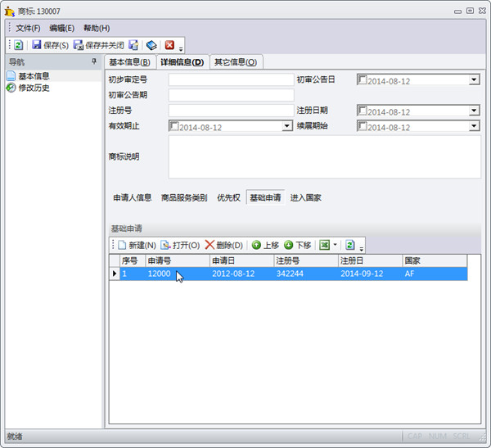Click the 注册号 input field

point(232,111)
